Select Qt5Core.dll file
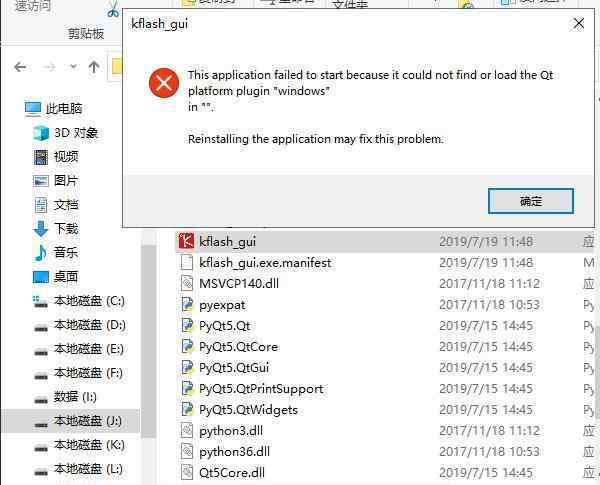Image resolution: width=600 pixels, height=485 pixels. tap(232, 472)
